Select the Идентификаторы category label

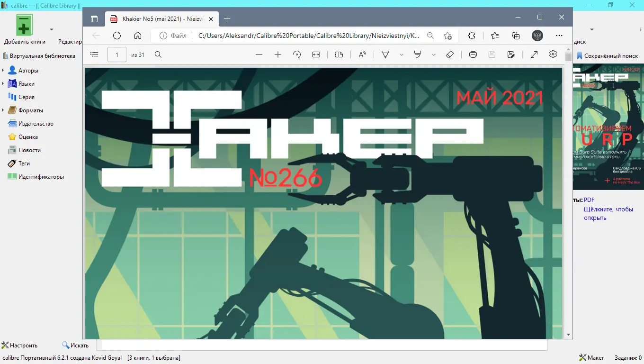pos(41,177)
